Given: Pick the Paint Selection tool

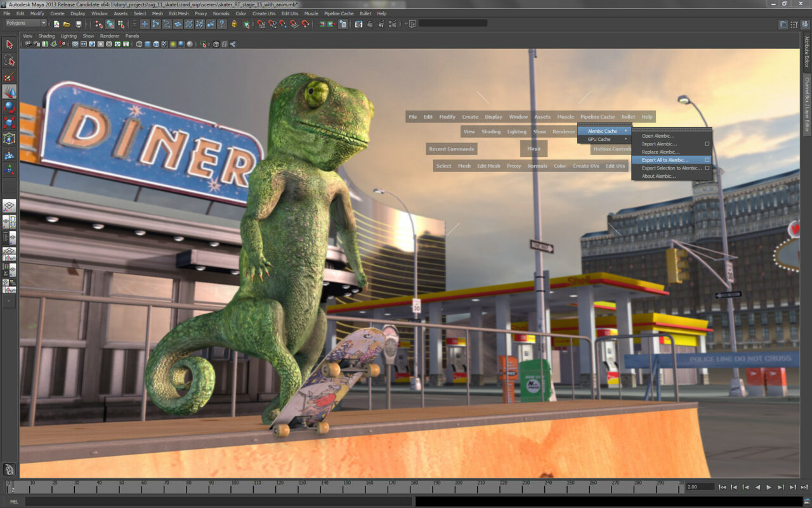Looking at the screenshot, I should tap(9, 76).
